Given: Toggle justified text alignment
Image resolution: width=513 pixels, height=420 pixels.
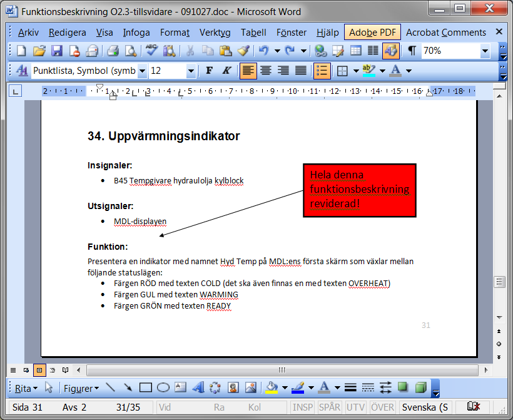Looking at the screenshot, I should (301, 71).
